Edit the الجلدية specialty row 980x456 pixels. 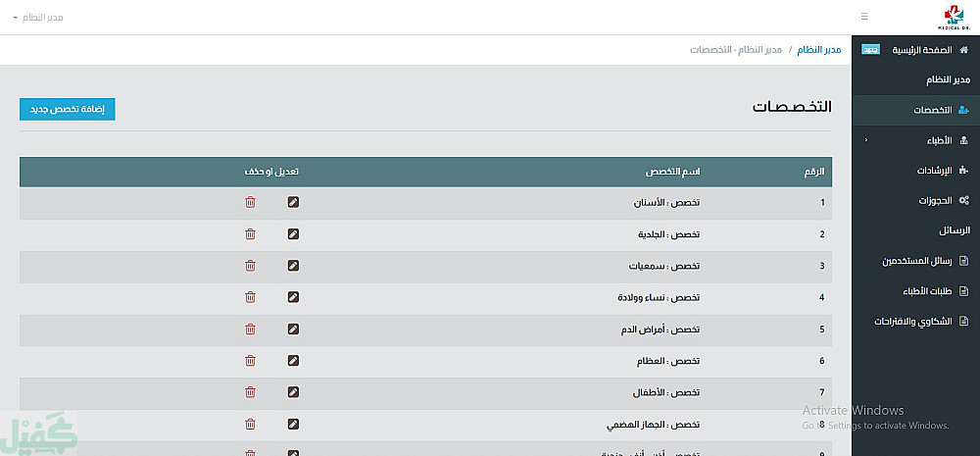coord(293,234)
